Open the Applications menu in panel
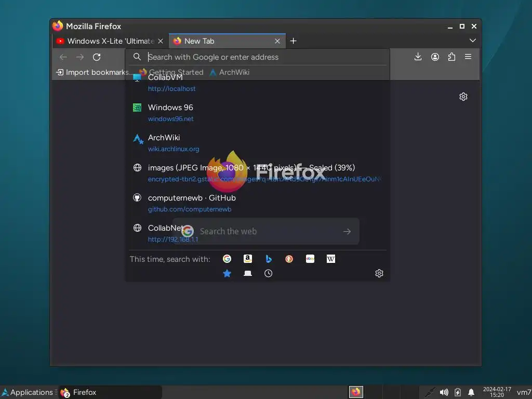This screenshot has height=399, width=532. click(x=29, y=392)
